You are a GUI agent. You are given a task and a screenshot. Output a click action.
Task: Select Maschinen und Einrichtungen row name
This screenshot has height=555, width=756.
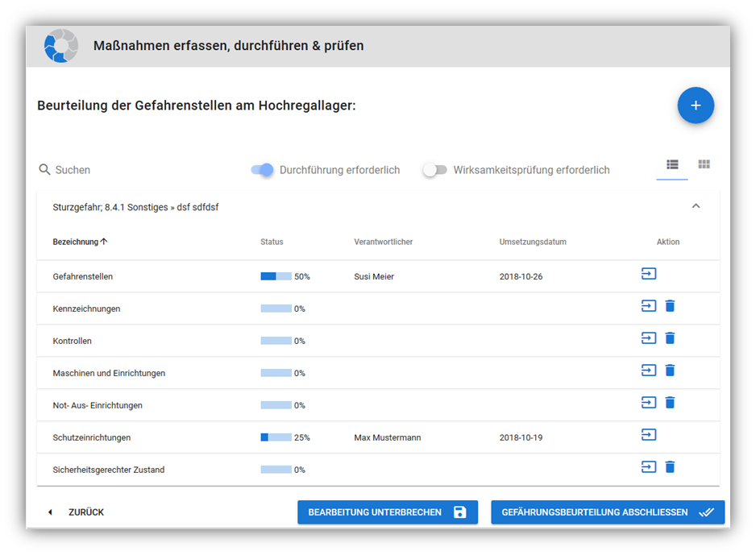tap(109, 374)
